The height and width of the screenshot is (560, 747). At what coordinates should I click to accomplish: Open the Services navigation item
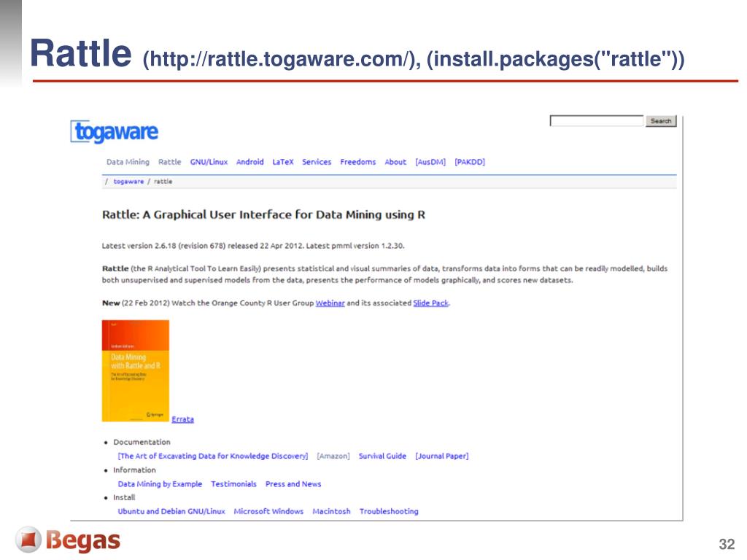click(x=317, y=162)
